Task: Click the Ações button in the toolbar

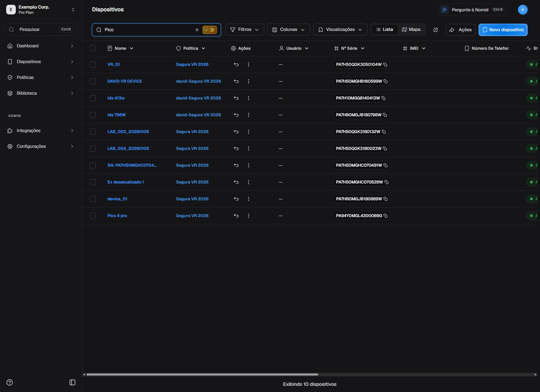Action: click(x=460, y=30)
